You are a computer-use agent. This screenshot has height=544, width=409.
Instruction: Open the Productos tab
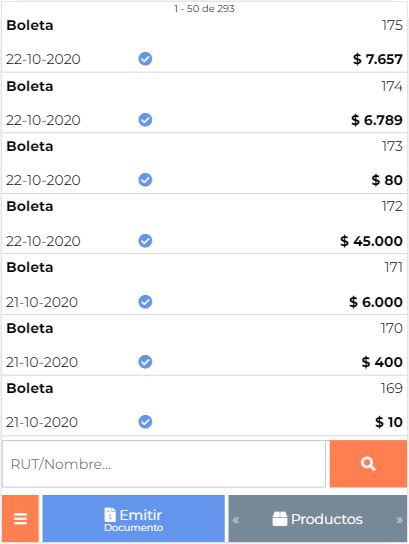[317, 519]
